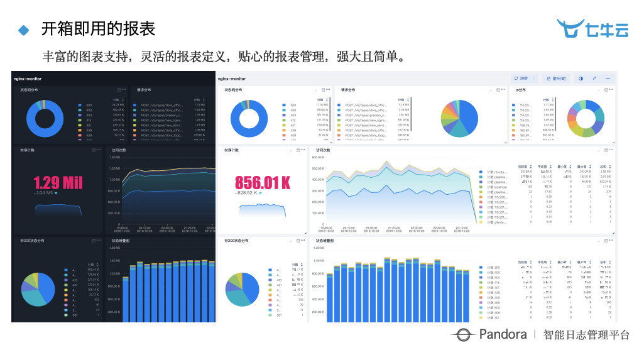This screenshot has height=350, width=644.
Task: Click dark dashboard nginx-monitor title
Action: coord(28,79)
